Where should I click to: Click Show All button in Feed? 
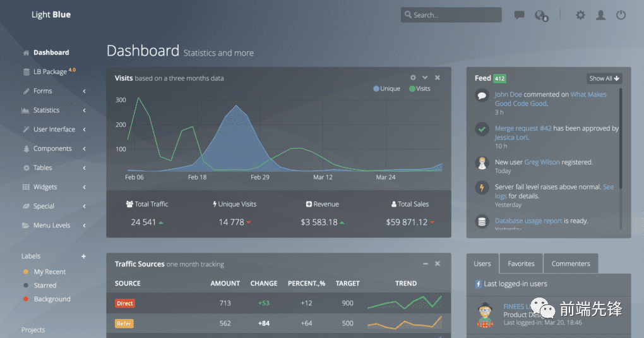tap(604, 78)
